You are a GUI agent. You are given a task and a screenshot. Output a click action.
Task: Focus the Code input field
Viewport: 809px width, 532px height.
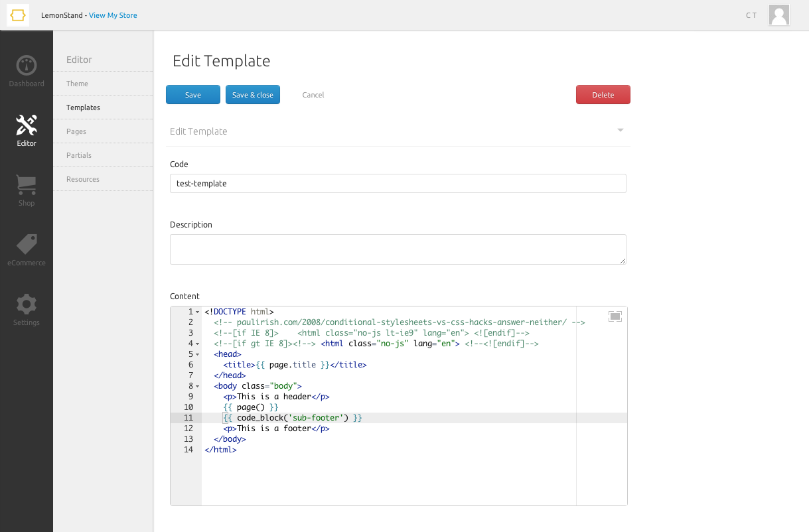(x=398, y=184)
